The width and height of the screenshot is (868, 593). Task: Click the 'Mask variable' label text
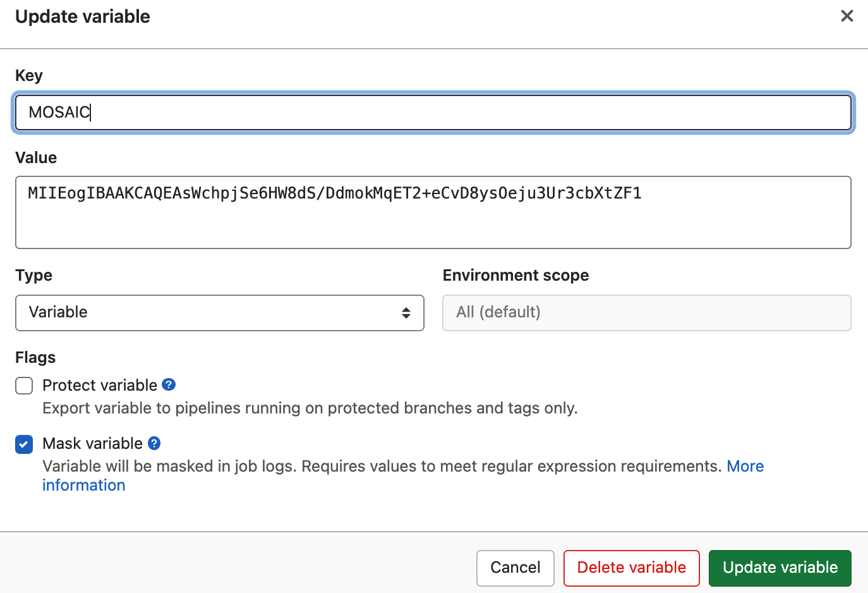(92, 443)
